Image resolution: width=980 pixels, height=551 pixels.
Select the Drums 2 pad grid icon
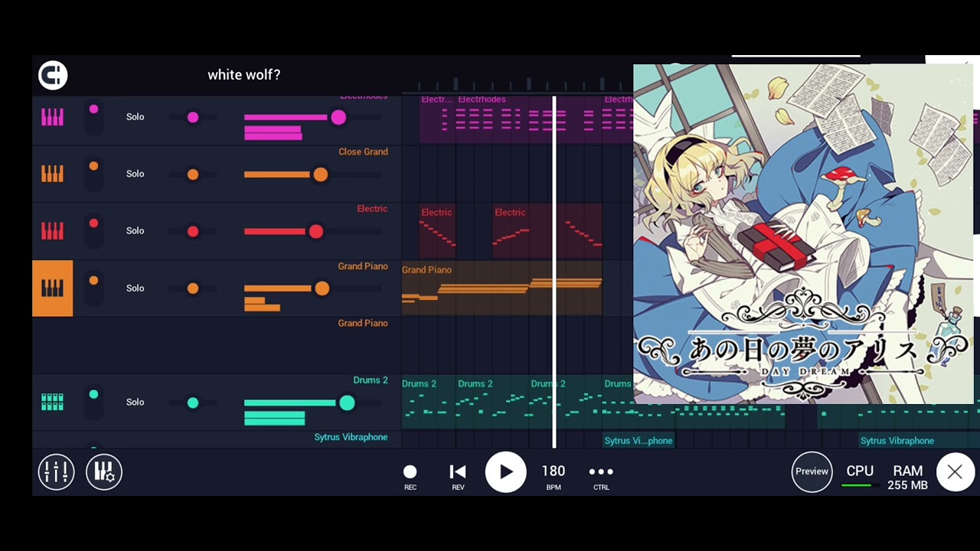52,402
